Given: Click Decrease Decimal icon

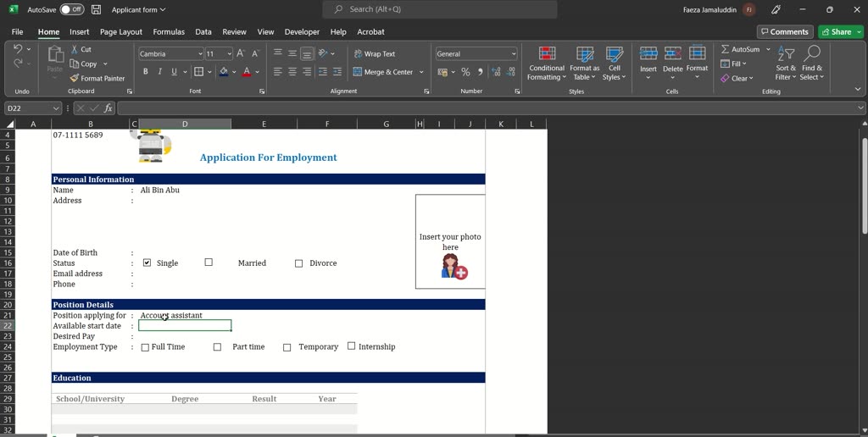Looking at the screenshot, I should (510, 72).
